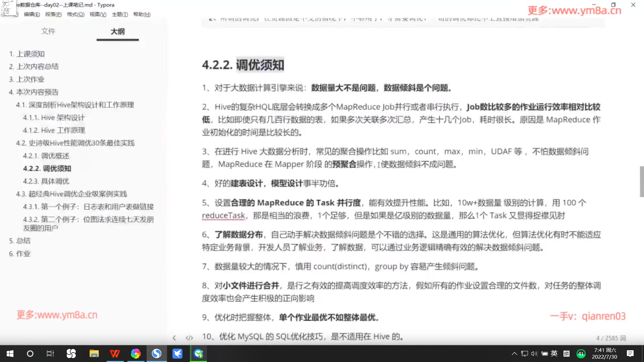The height and width of the screenshot is (362, 644).
Task: Toggle English input method indicator
Action: (x=554, y=354)
